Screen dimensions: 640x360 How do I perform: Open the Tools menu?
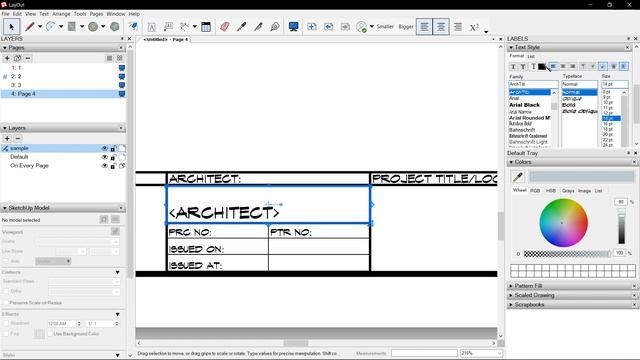(80, 14)
